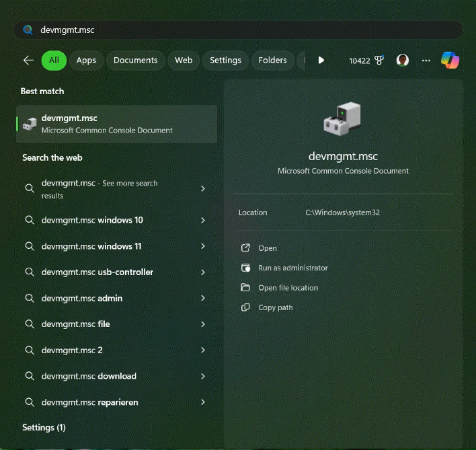Click magnifier icon beside devmgmt.msc admin
This screenshot has width=476, height=450.
coord(30,298)
